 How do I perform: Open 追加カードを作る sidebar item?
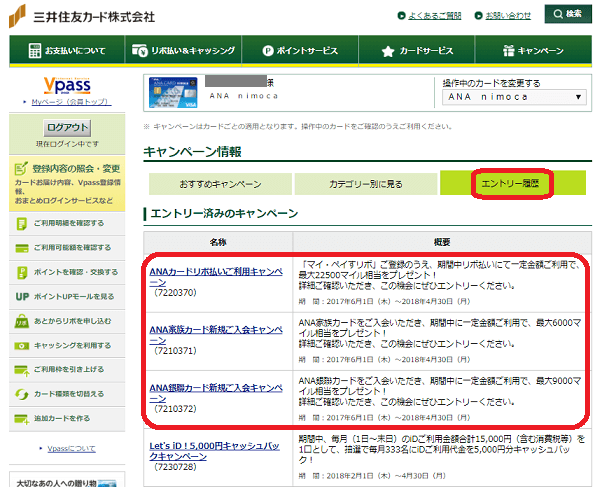(67, 419)
